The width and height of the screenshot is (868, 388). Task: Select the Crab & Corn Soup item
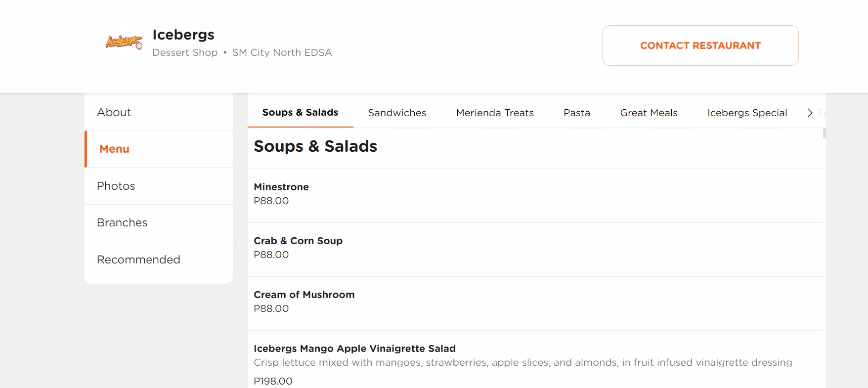[298, 241]
